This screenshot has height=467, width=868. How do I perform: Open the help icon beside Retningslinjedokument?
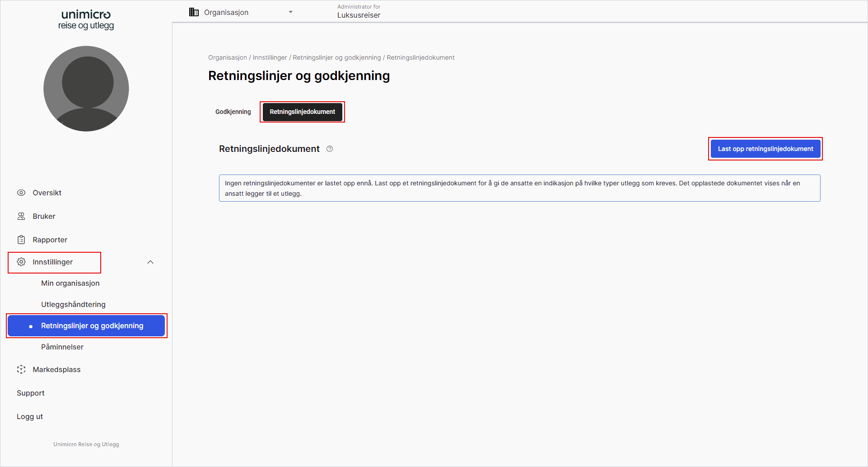(x=329, y=149)
